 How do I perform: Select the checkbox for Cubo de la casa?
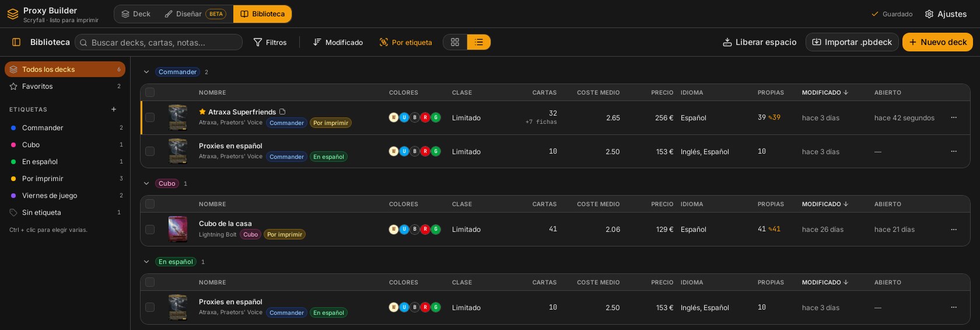pyautogui.click(x=150, y=230)
